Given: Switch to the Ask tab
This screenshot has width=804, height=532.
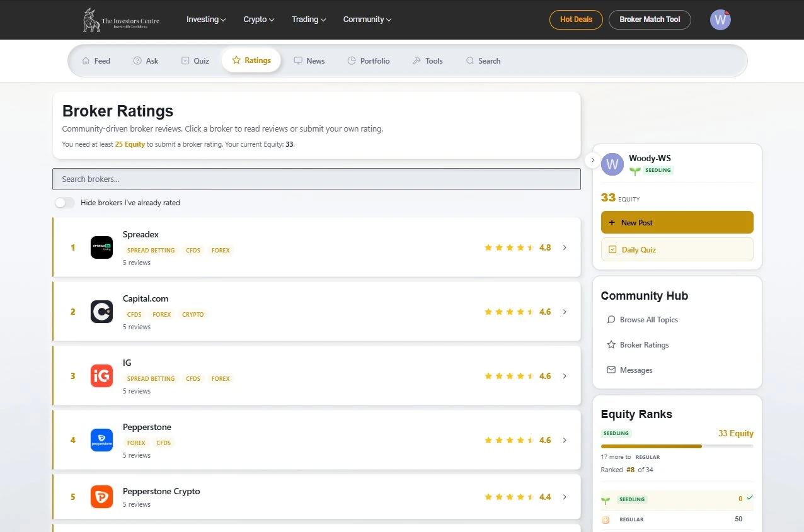Looking at the screenshot, I should click(146, 61).
